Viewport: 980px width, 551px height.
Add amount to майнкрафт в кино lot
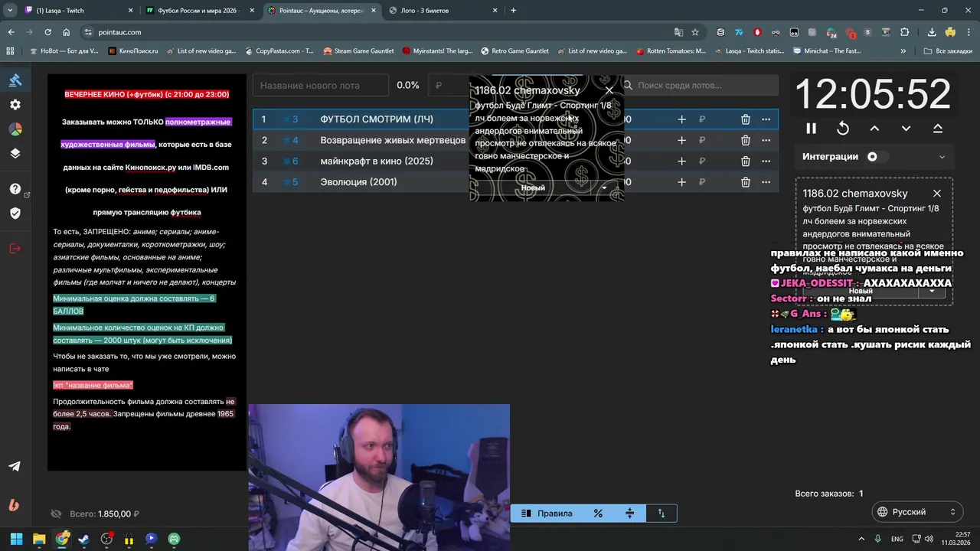coord(681,161)
